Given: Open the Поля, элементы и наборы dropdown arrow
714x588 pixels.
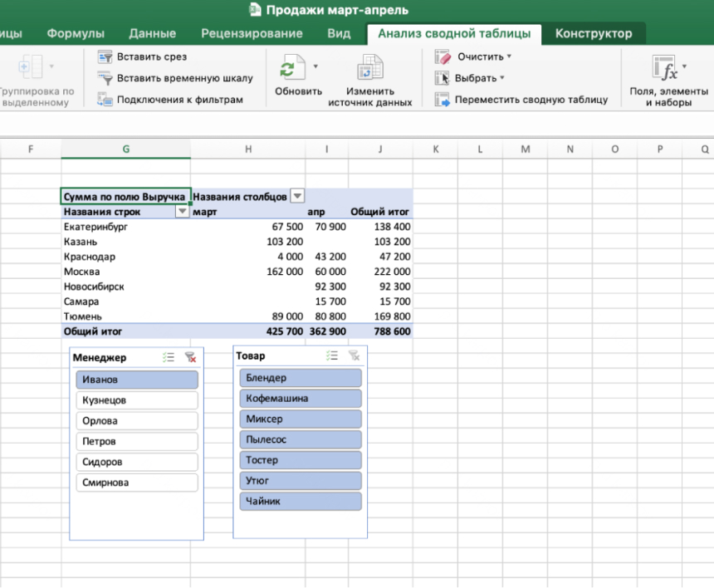Looking at the screenshot, I should 684,66.
